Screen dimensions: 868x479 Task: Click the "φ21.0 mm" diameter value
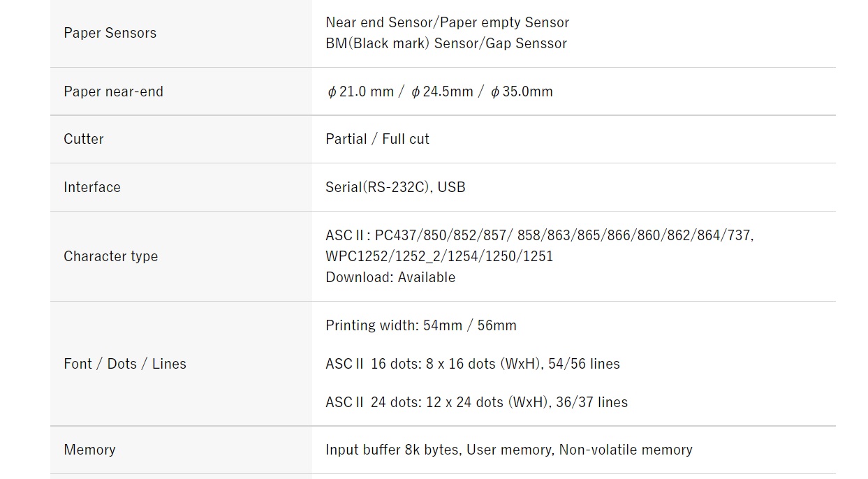(360, 91)
